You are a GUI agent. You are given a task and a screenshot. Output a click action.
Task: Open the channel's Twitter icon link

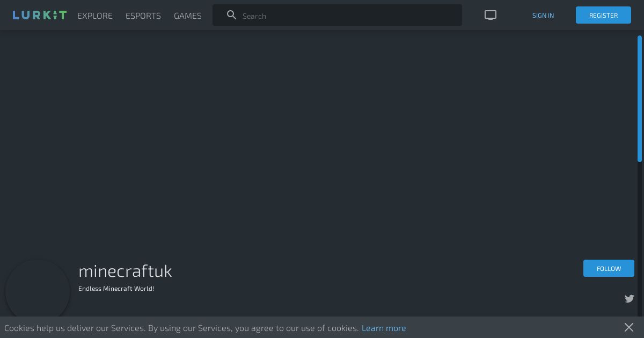click(630, 298)
